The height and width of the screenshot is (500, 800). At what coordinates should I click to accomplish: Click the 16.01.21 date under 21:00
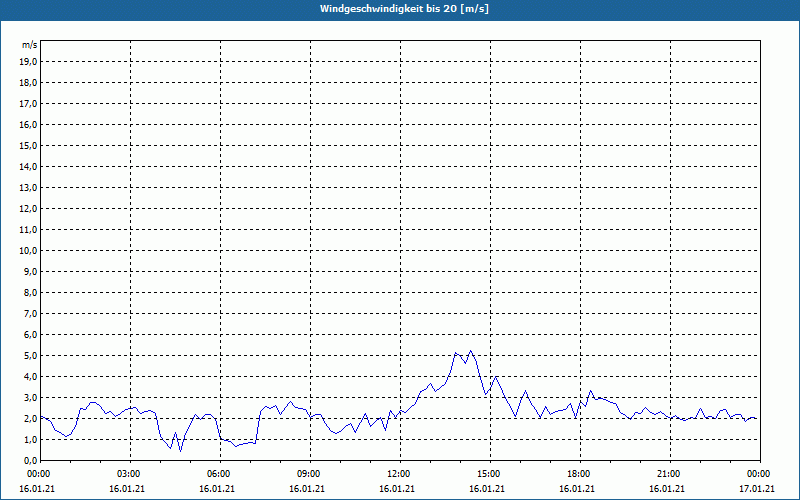[667, 489]
